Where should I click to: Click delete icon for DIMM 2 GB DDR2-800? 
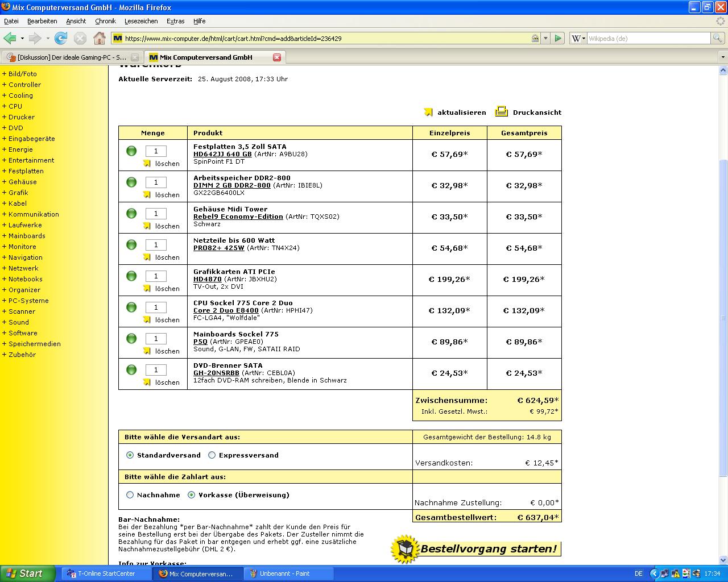click(147, 194)
